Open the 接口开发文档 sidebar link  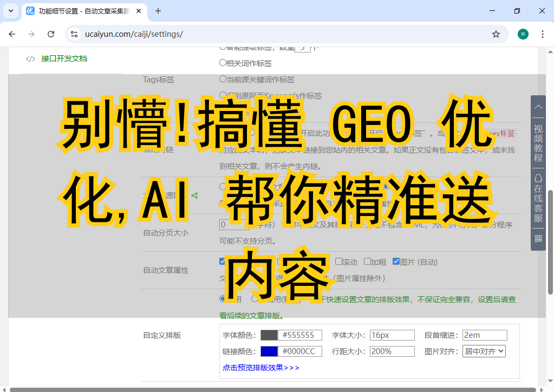point(64,58)
